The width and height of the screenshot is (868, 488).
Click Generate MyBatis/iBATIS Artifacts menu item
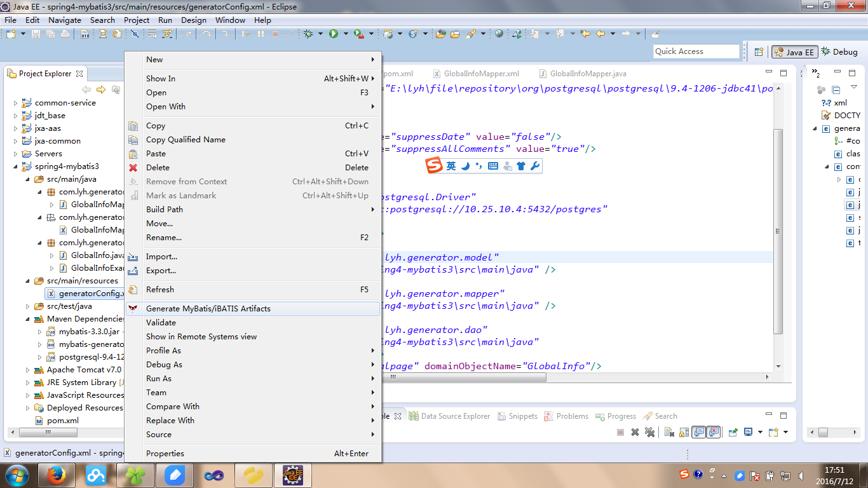tap(252, 308)
